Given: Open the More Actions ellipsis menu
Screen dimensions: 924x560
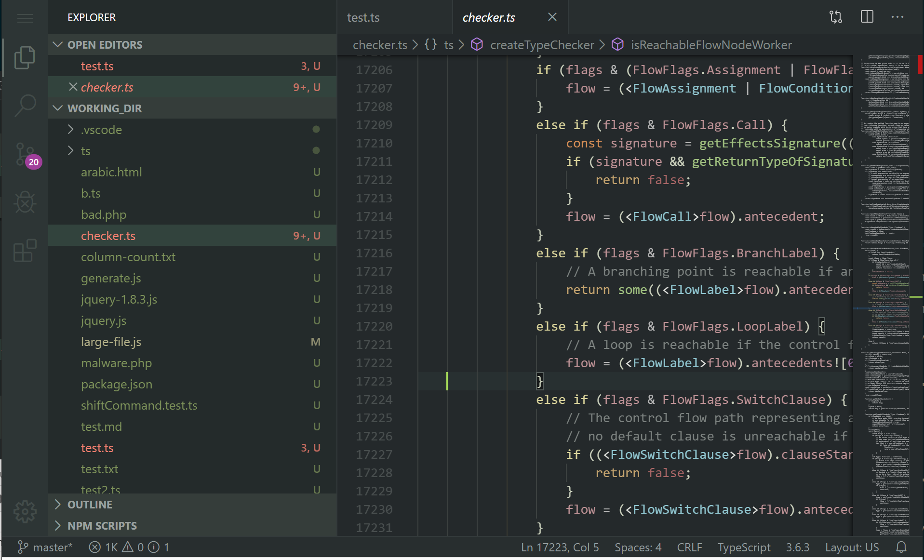Looking at the screenshot, I should tap(897, 17).
